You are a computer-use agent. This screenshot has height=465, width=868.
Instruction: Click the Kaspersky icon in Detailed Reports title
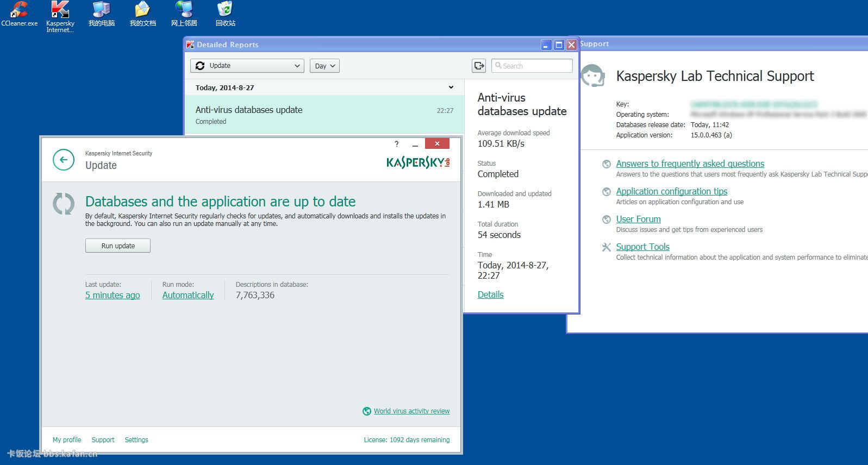(x=190, y=45)
